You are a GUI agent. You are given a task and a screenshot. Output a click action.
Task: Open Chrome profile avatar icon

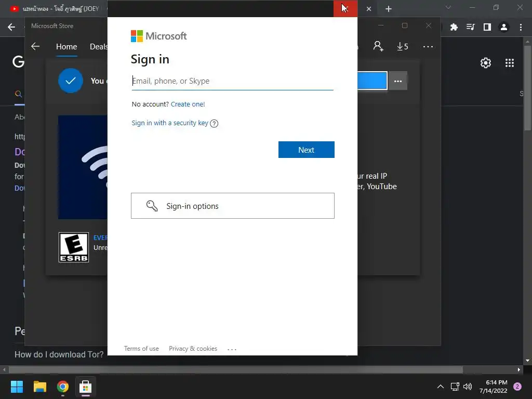coord(504,27)
